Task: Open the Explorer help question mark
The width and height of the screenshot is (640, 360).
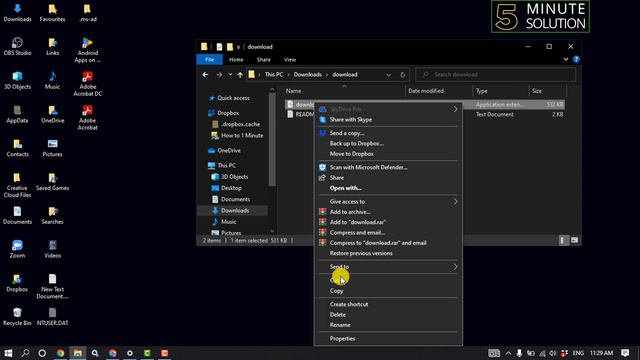Action: coord(576,59)
